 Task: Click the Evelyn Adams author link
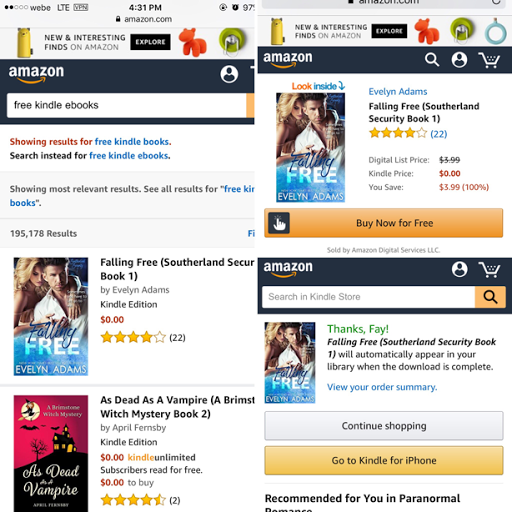coord(398,91)
